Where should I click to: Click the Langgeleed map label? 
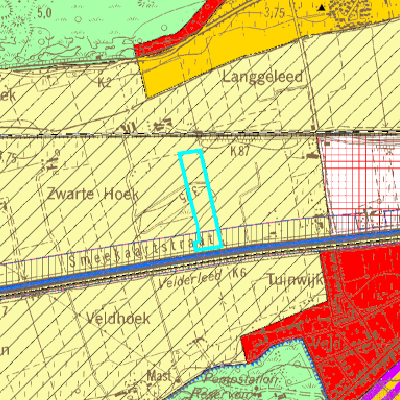click(263, 77)
